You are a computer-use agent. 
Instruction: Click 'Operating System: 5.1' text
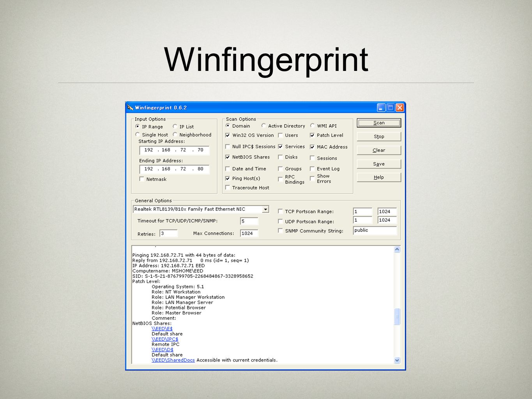[178, 287]
